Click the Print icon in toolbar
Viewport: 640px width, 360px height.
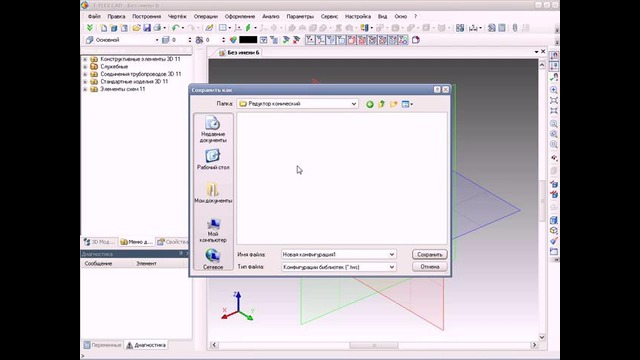coord(157,28)
